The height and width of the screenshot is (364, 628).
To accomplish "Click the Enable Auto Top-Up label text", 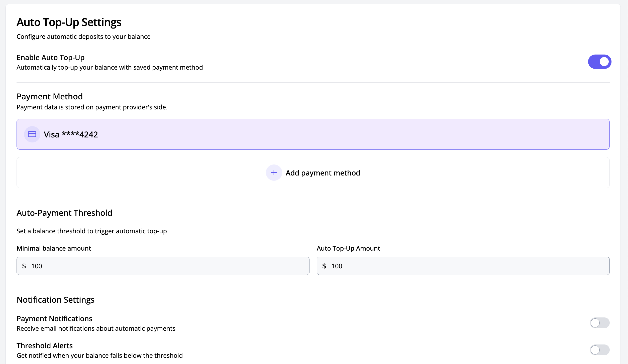I will [x=50, y=58].
